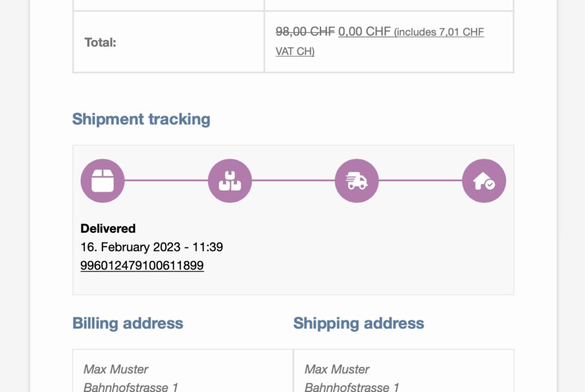Click the Delivered status text

[x=108, y=229]
